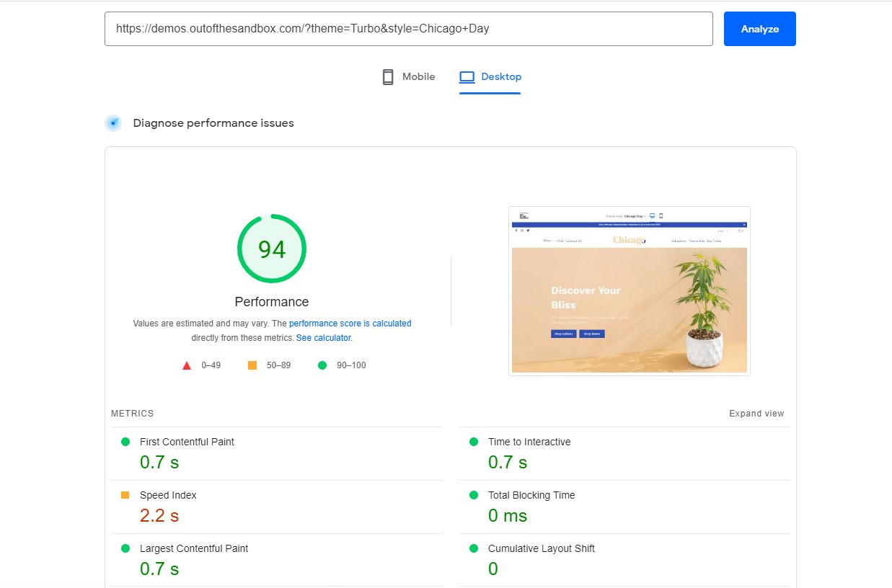Click the Cumulative Layout Shift value '0'
The width and height of the screenshot is (892, 588).
pyautogui.click(x=493, y=569)
